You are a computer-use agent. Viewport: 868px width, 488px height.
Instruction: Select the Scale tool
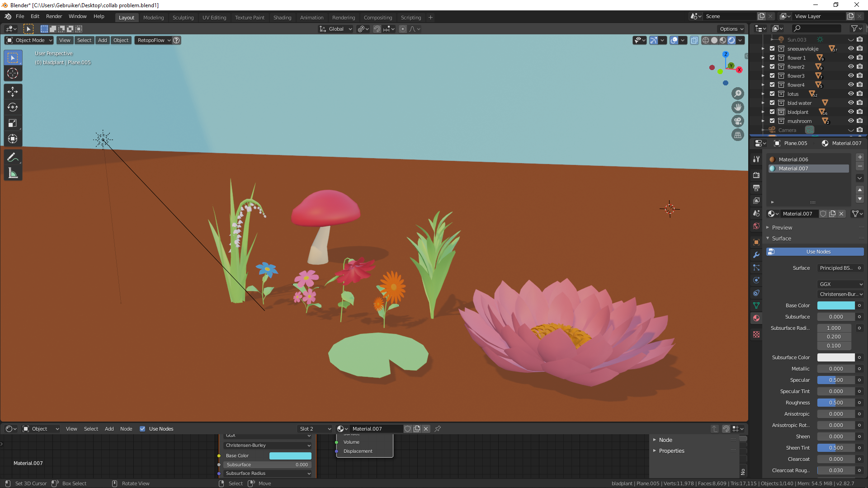click(13, 123)
